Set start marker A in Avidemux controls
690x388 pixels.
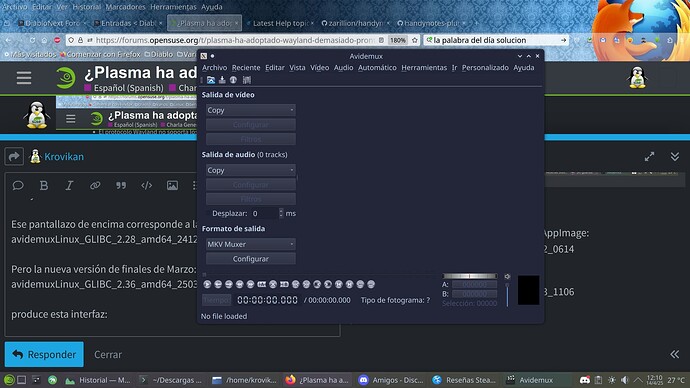(261, 284)
